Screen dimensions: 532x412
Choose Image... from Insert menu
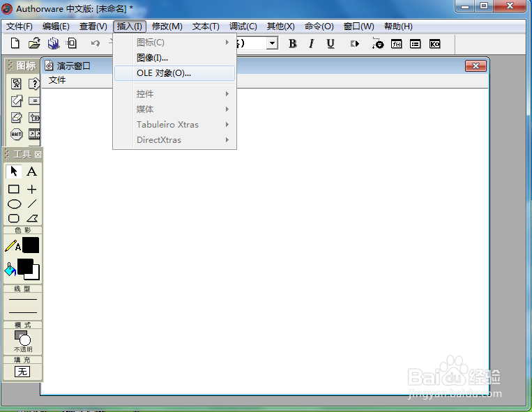(x=174, y=58)
